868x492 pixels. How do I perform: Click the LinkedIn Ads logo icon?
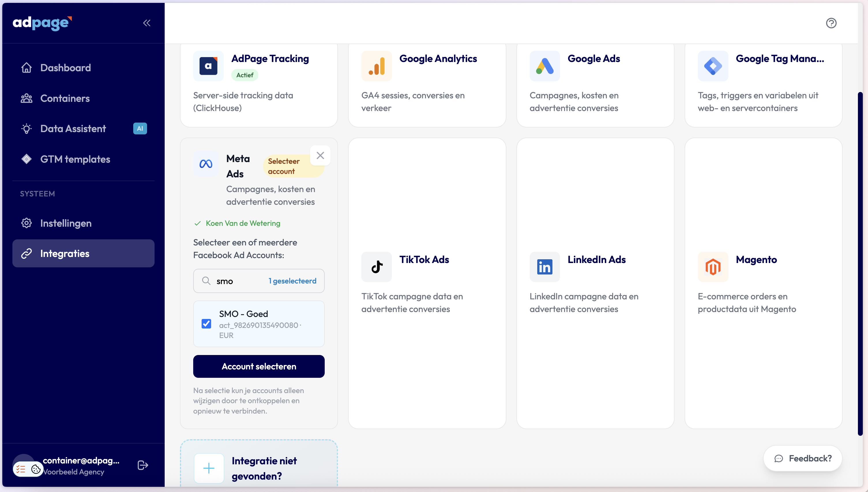point(545,267)
